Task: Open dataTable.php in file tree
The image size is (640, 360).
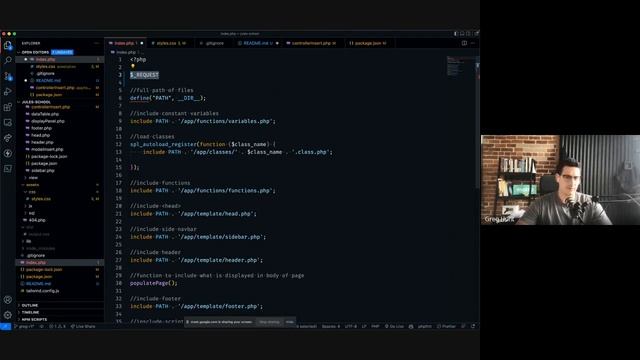Action: point(45,114)
